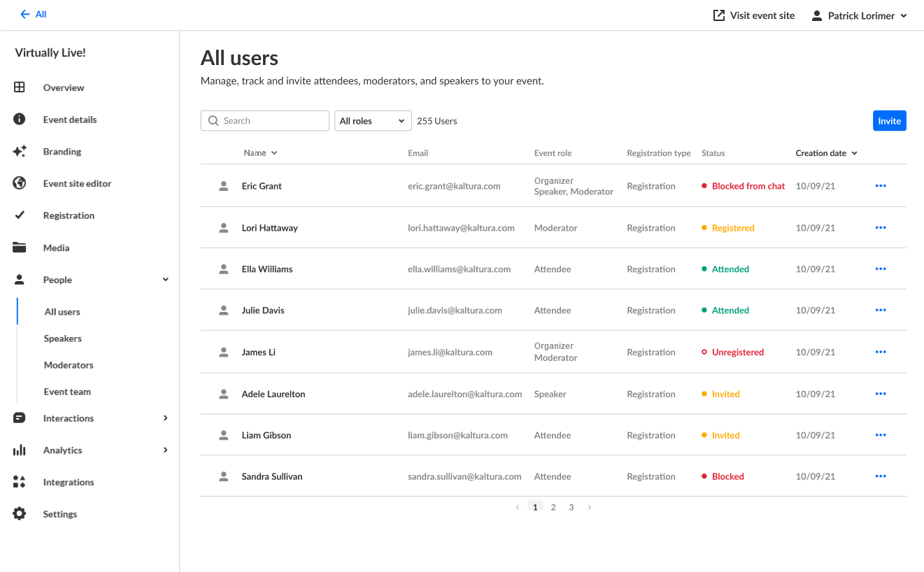
Task: Click the Settings gear icon
Action: click(20, 514)
